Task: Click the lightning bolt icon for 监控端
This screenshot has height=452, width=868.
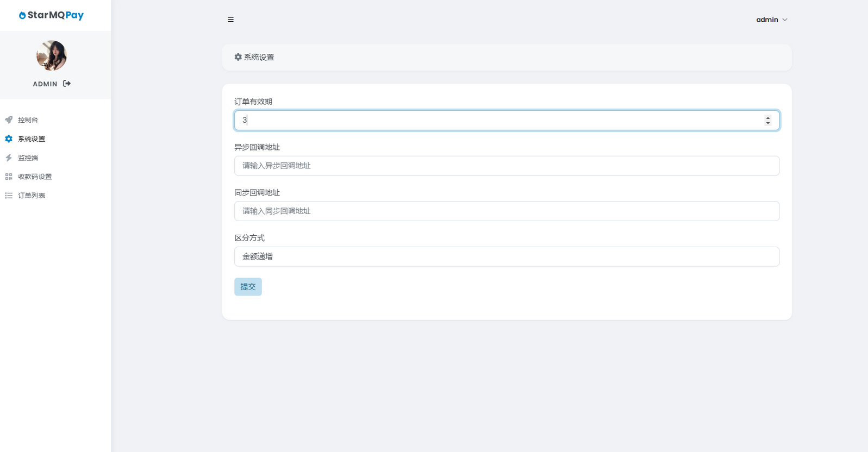Action: (9, 158)
